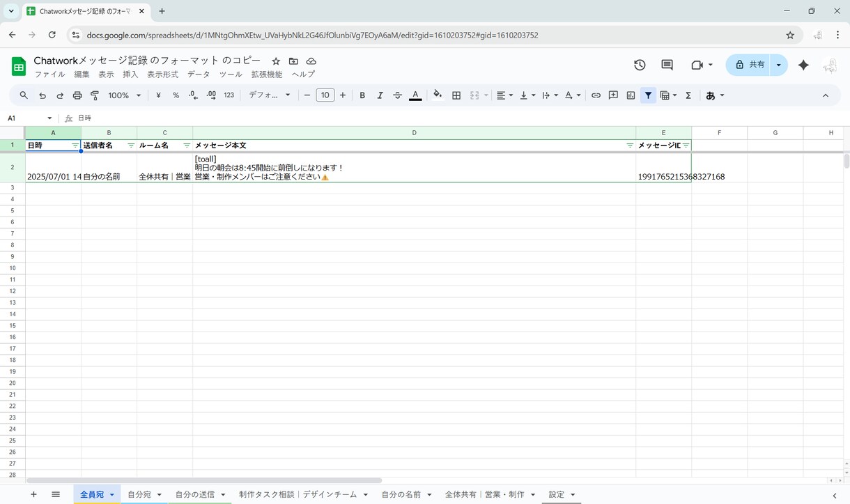
Task: Format as percent
Action: tap(176, 95)
